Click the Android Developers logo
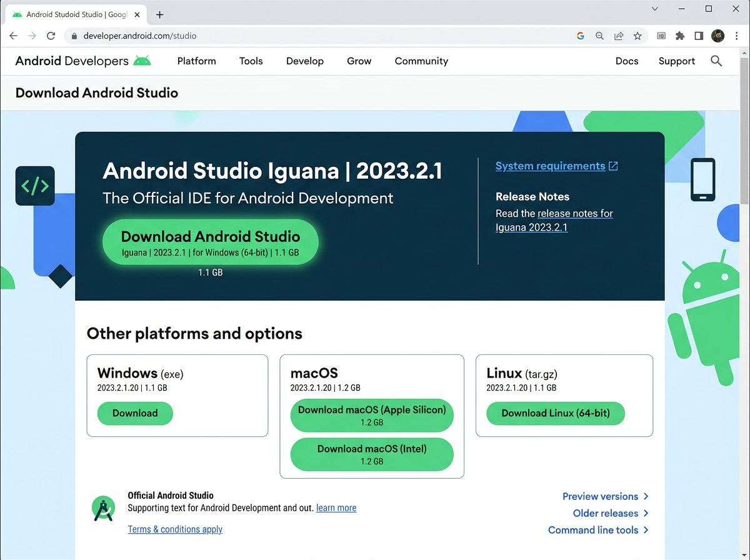Image resolution: width=750 pixels, height=560 pixels. tap(83, 61)
